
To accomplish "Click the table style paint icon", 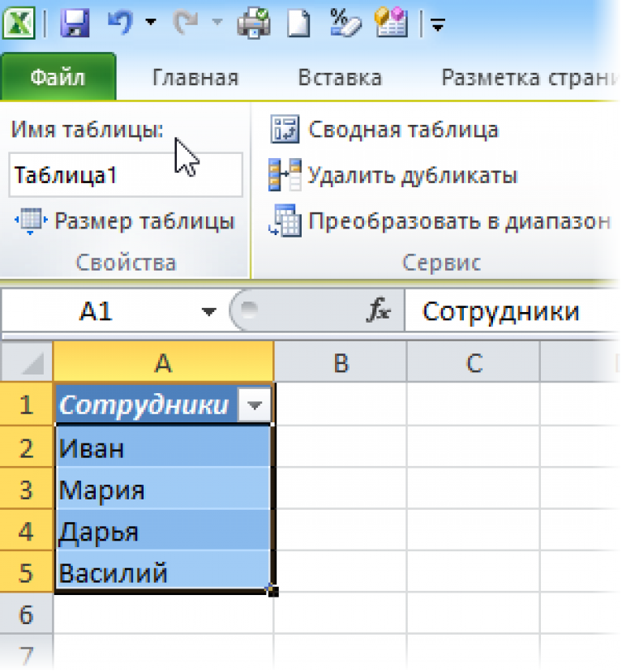I will pos(391,22).
